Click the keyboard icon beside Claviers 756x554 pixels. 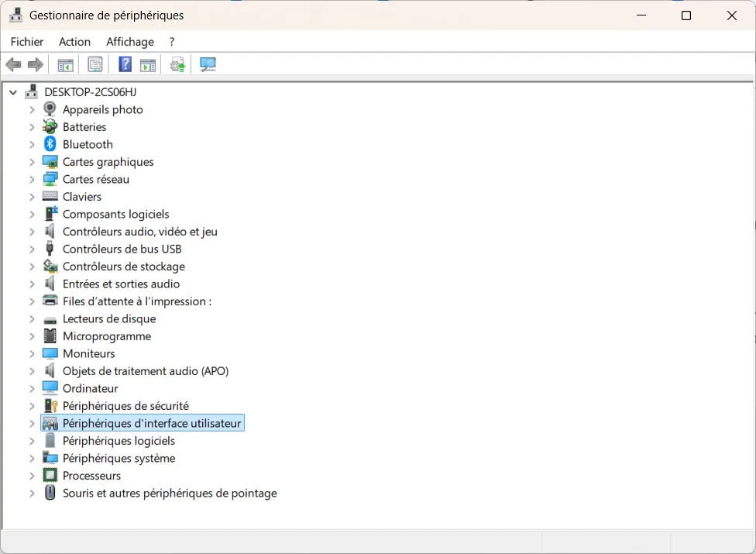[x=50, y=196]
